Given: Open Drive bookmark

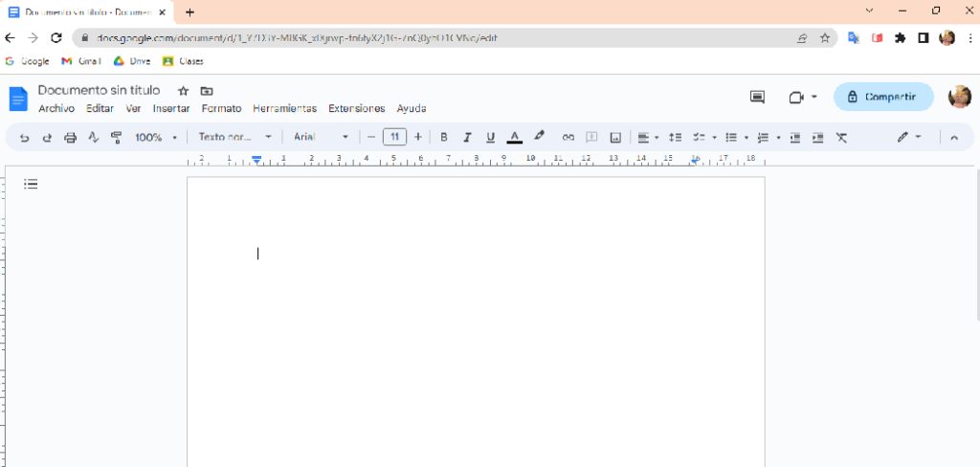Looking at the screenshot, I should 132,61.
